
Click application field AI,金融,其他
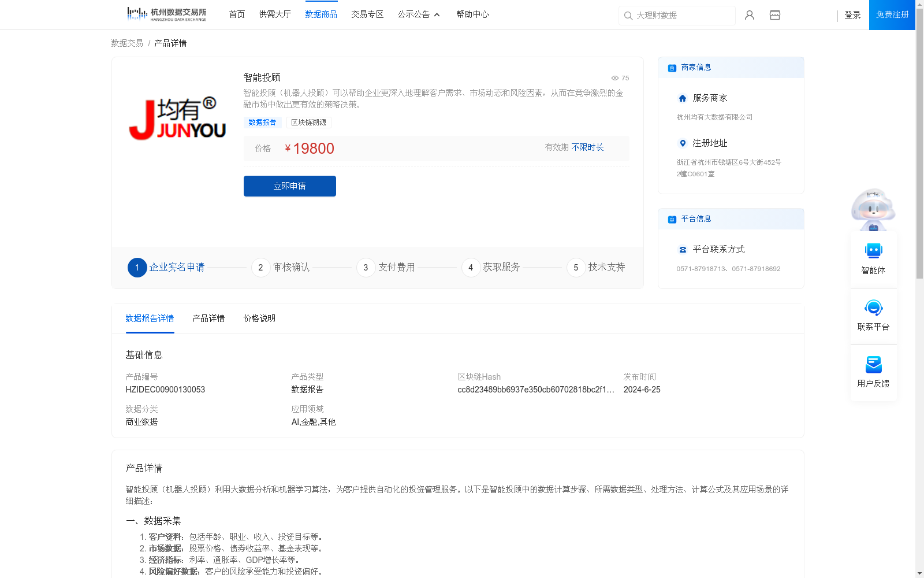click(314, 422)
